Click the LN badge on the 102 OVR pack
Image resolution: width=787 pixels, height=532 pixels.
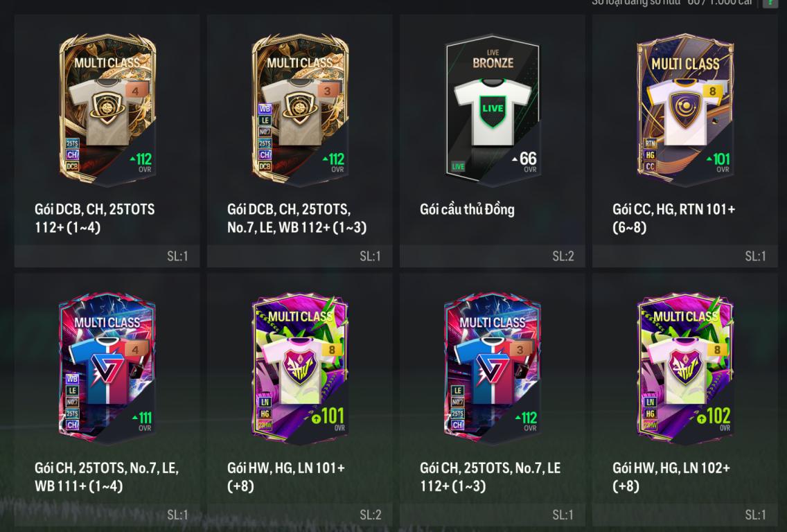pos(650,402)
